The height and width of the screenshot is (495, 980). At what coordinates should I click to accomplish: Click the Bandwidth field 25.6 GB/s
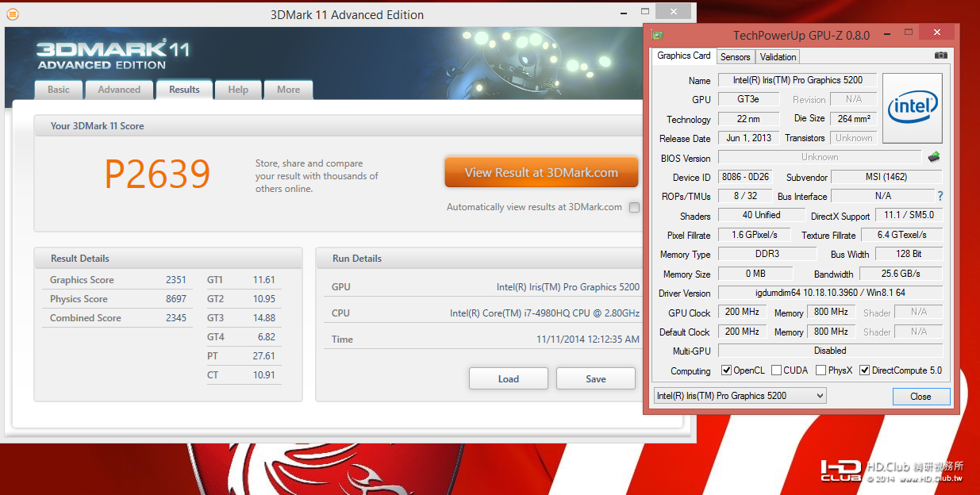[x=901, y=274]
